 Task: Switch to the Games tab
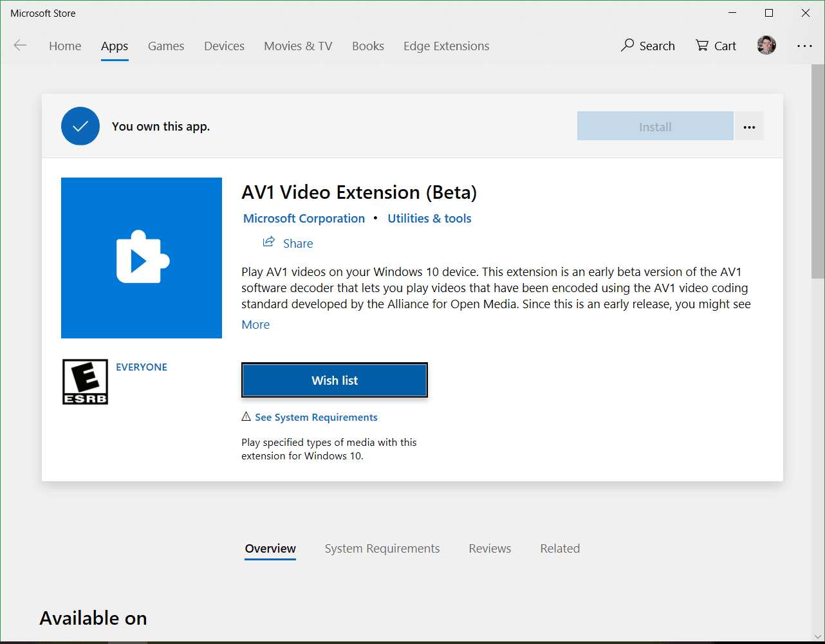[166, 46]
